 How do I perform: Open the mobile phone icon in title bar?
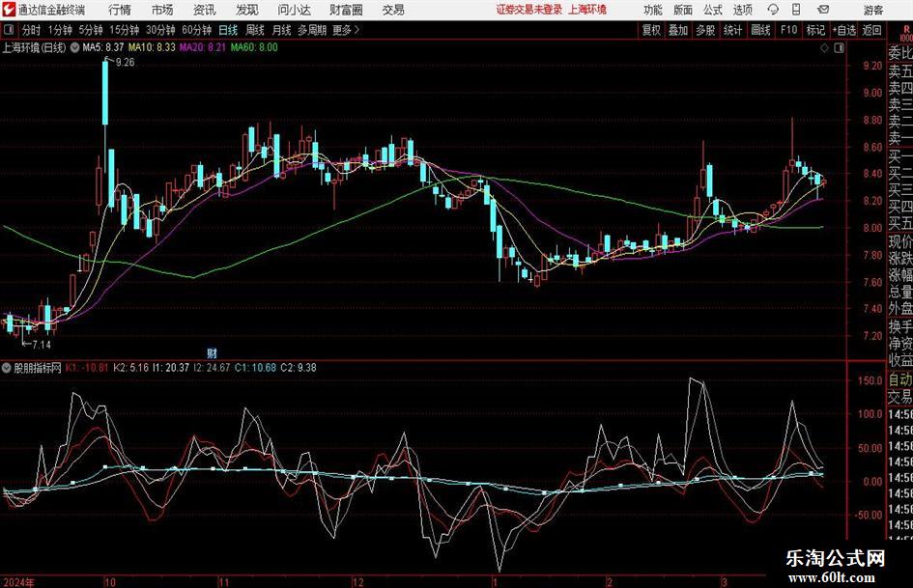tap(796, 10)
